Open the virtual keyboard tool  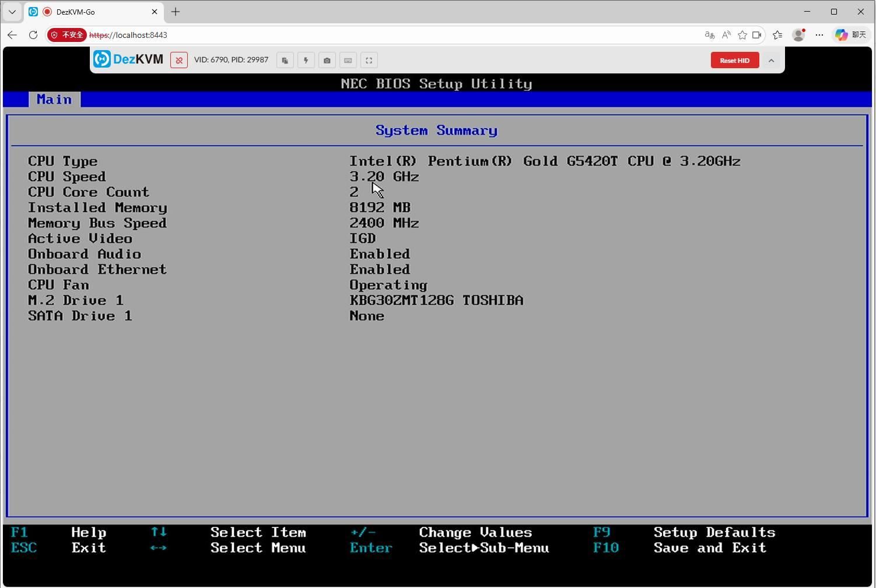tap(348, 60)
